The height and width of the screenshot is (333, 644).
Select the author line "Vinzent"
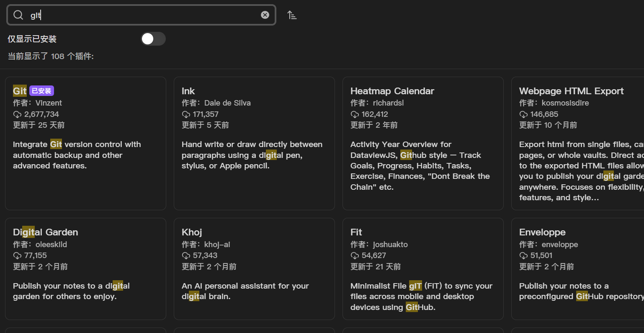point(37,103)
